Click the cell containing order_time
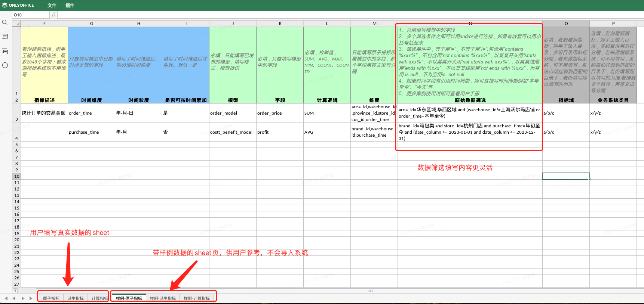The height and width of the screenshot is (304, 644). coord(92,113)
